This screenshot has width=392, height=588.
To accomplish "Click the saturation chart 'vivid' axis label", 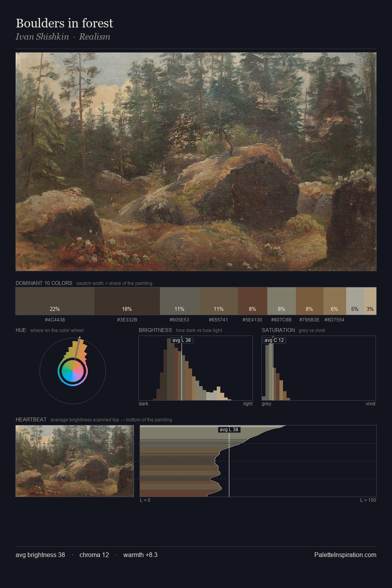I will (370, 404).
